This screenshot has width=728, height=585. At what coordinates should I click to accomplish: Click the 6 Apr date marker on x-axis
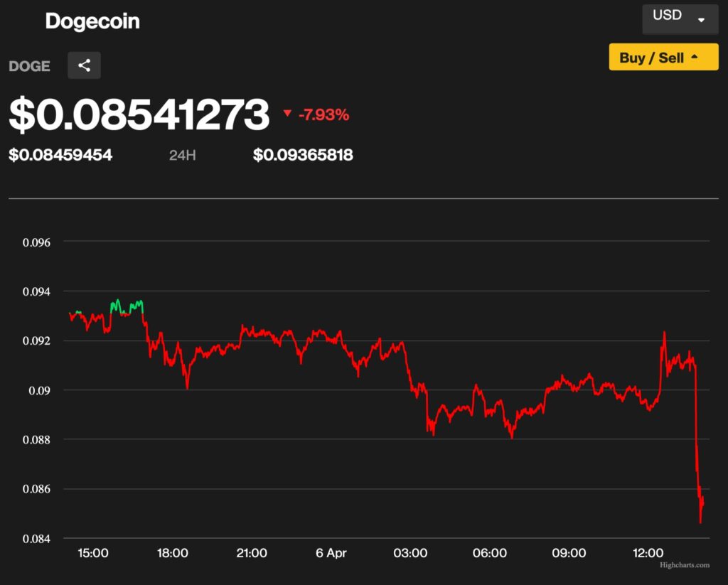point(331,553)
